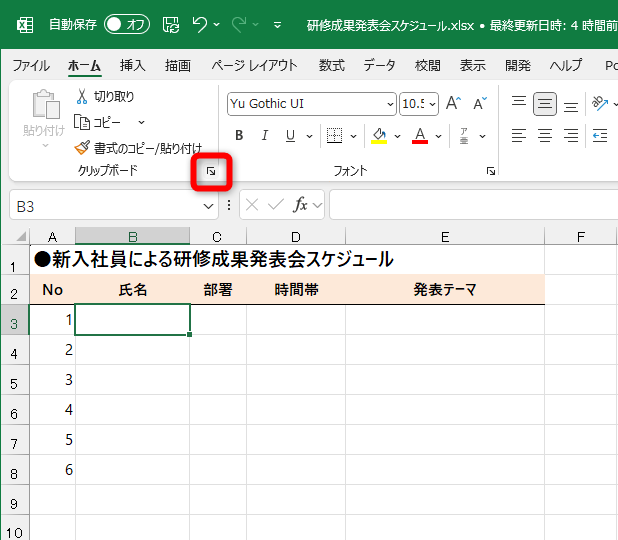Image resolution: width=618 pixels, height=540 pixels.
Task: Select column B header
Action: click(132, 236)
